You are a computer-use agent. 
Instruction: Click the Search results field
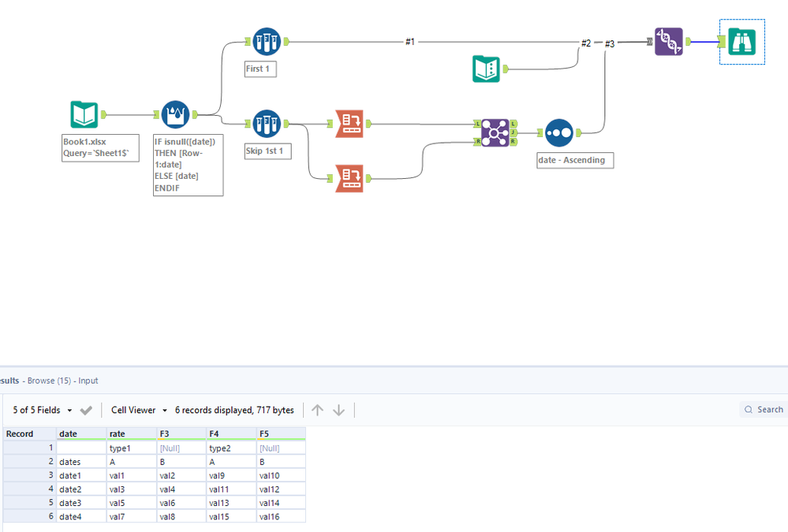pyautogui.click(x=764, y=409)
